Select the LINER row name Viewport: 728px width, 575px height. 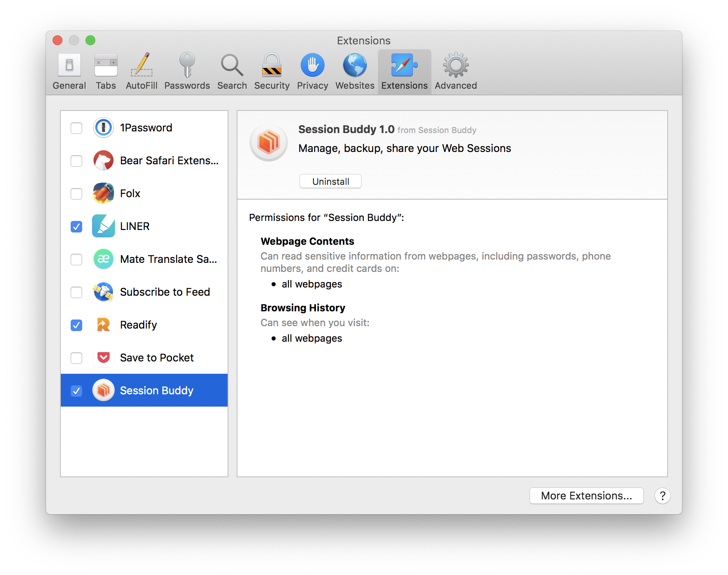[135, 226]
